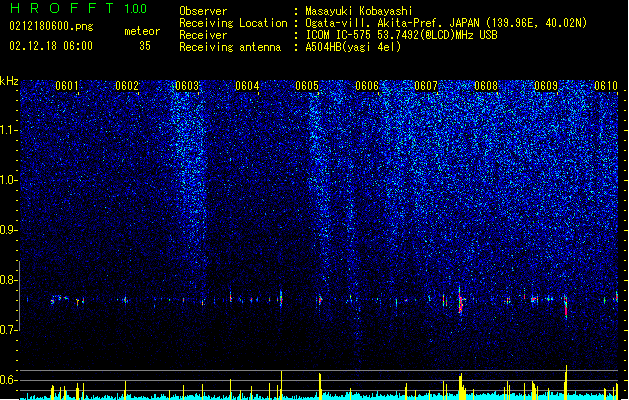Click the 0.9 kHz axis label
This screenshot has width=629, height=400.
coord(8,230)
